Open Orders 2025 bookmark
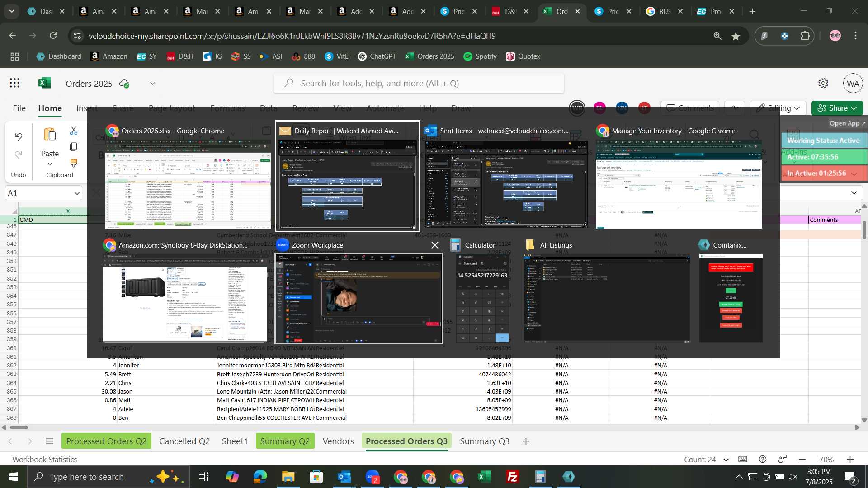This screenshot has width=868, height=488. coord(429,56)
